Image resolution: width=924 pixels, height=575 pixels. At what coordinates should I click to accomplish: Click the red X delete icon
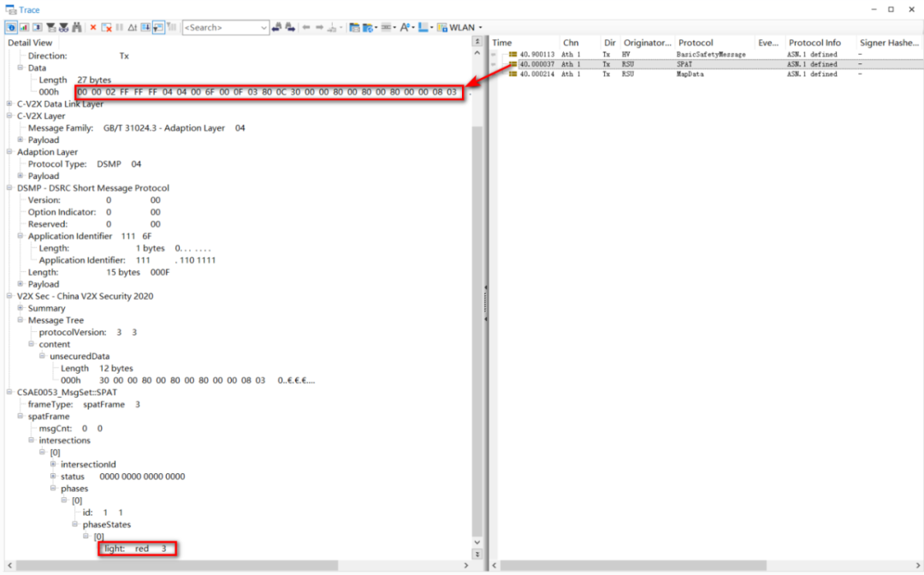coord(93,27)
